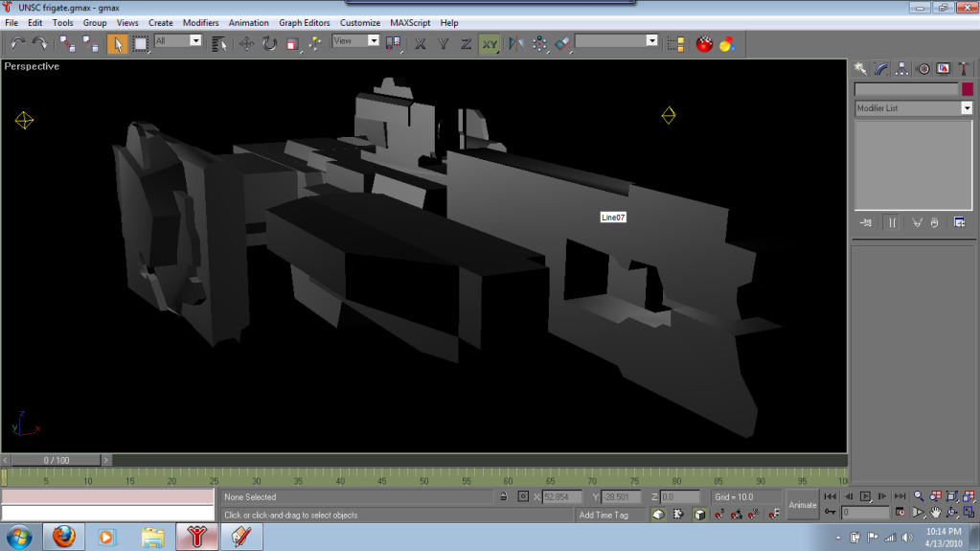980x551 pixels.
Task: Open the MAXScript menu
Action: click(x=410, y=22)
